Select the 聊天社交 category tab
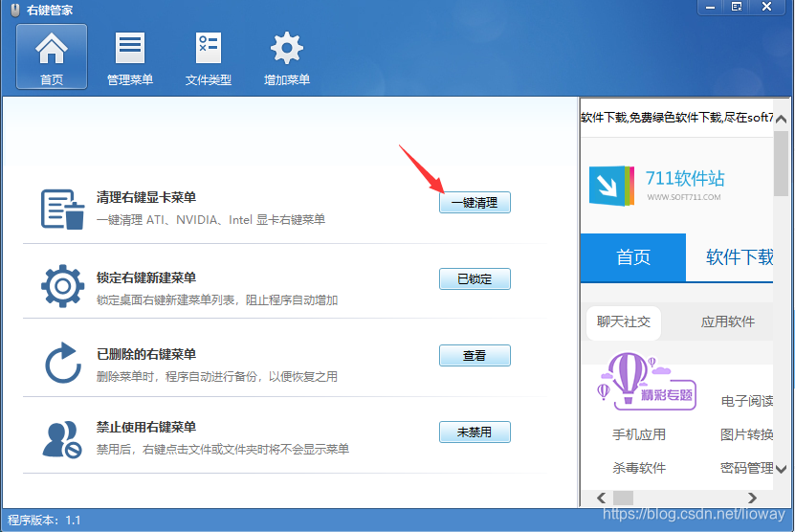The height and width of the screenshot is (532, 795). (x=624, y=322)
